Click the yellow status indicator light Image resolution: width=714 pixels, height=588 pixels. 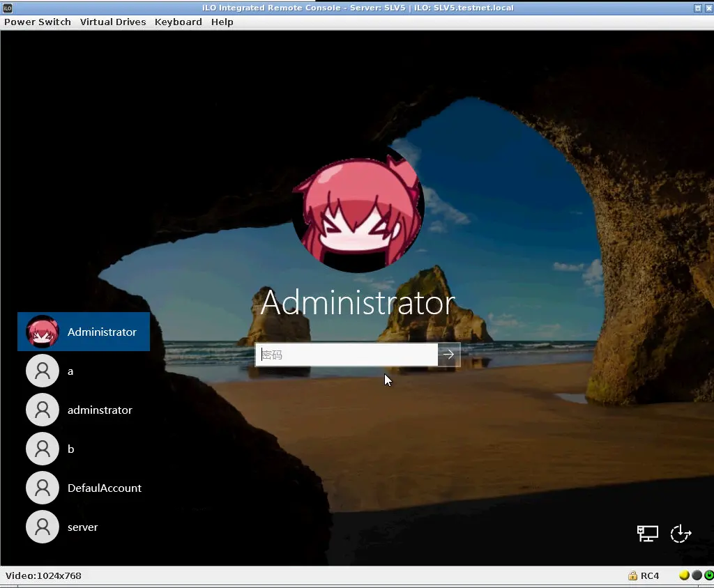click(x=684, y=575)
